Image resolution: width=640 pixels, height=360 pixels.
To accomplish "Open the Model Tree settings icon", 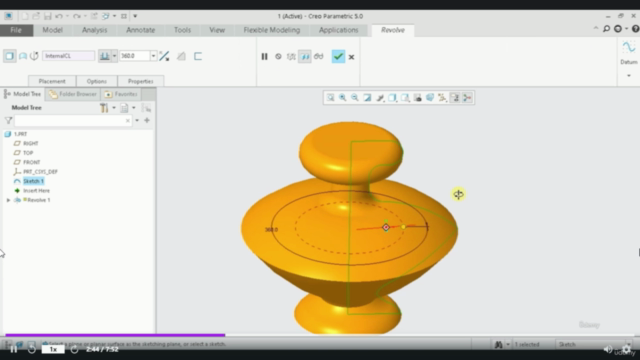I will coord(104,108).
